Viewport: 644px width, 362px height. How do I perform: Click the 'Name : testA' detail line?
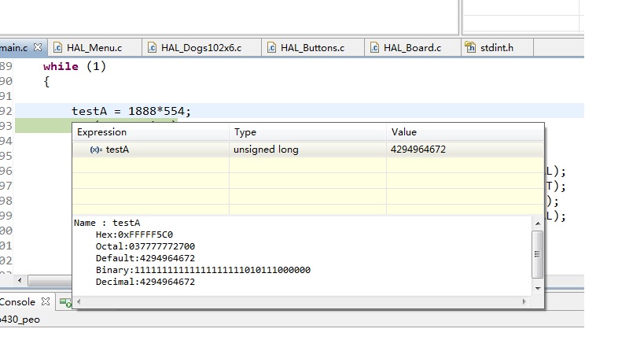[x=107, y=223]
